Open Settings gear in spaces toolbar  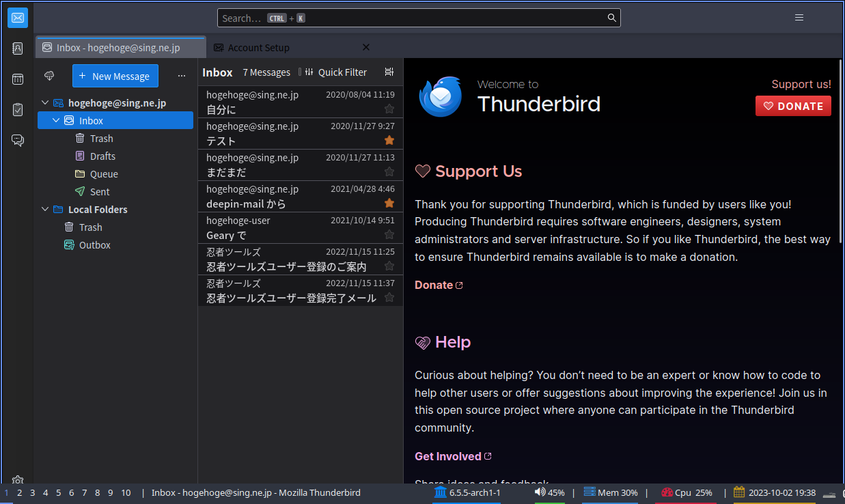(18, 480)
